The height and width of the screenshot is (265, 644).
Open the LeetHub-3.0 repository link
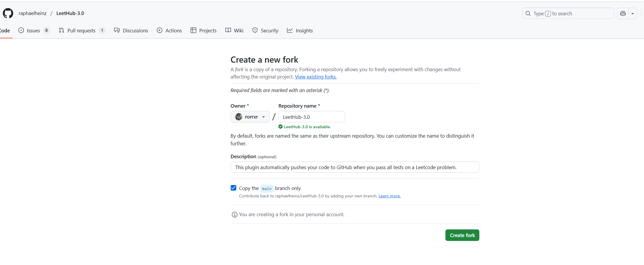point(70,13)
